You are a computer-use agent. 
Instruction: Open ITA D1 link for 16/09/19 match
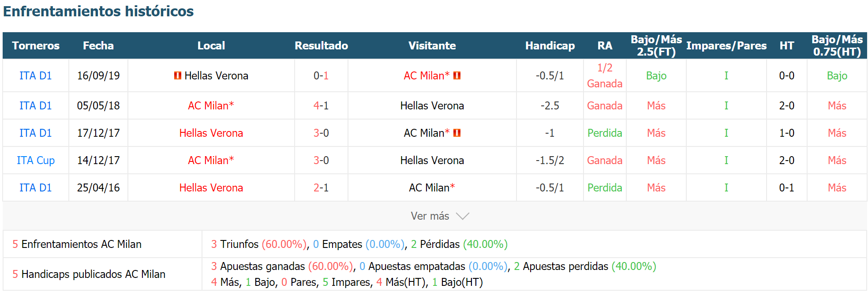coord(36,75)
